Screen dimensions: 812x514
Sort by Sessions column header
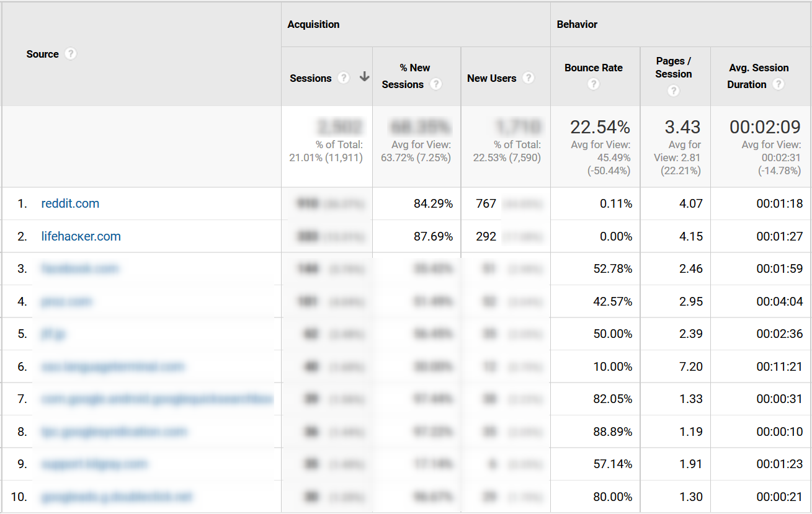pyautogui.click(x=311, y=78)
